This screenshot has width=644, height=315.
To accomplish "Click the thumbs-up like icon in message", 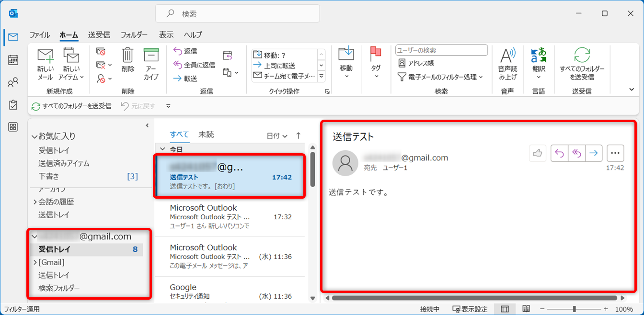I will 538,153.
